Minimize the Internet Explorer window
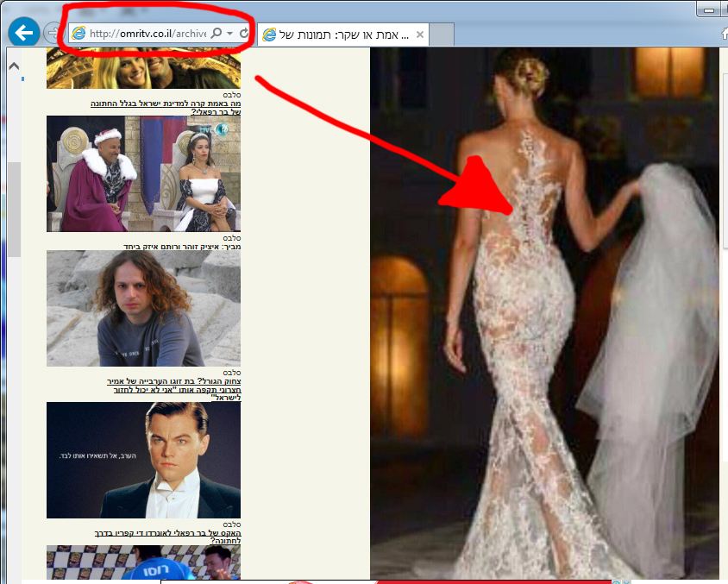This screenshot has height=584, width=728. point(708,9)
